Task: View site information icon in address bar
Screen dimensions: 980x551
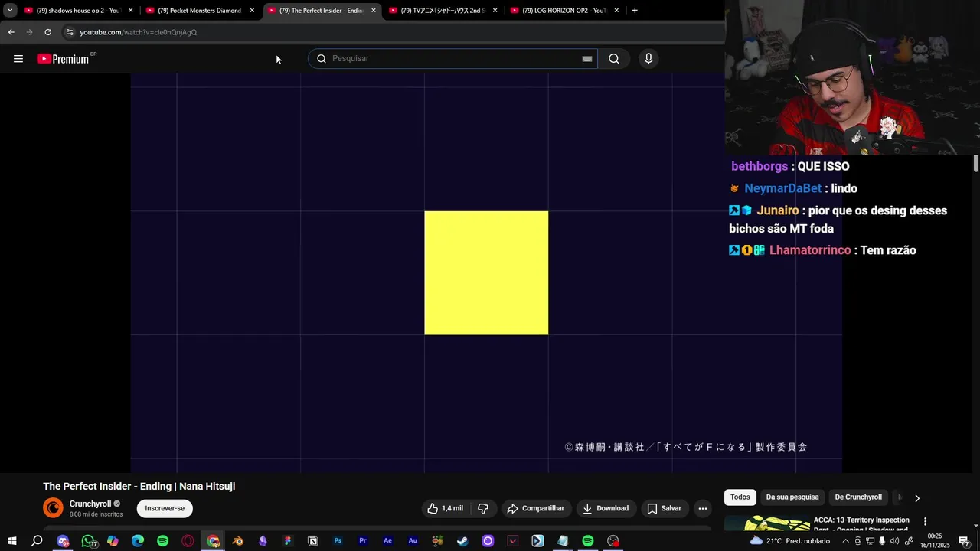Action: coord(69,32)
